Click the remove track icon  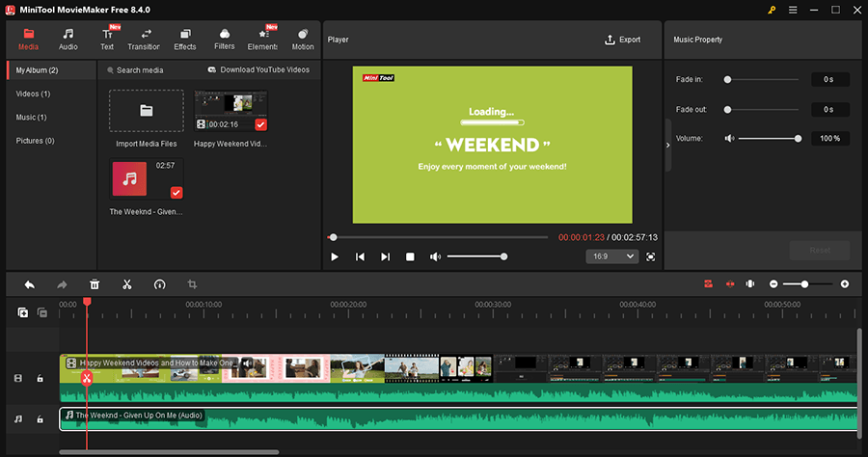pyautogui.click(x=42, y=312)
